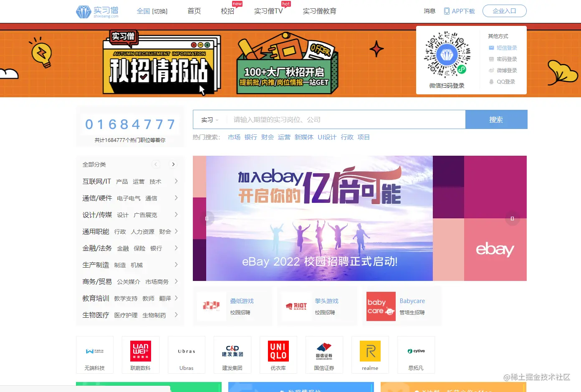Open 叠纸游戏 校园招聘 company logo
581x392 pixels.
(x=211, y=306)
